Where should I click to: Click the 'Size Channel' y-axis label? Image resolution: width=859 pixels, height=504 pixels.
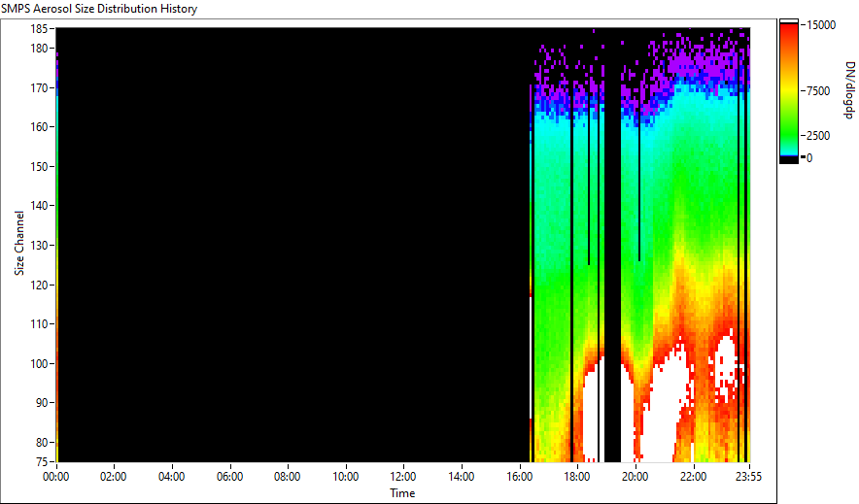pos(19,243)
